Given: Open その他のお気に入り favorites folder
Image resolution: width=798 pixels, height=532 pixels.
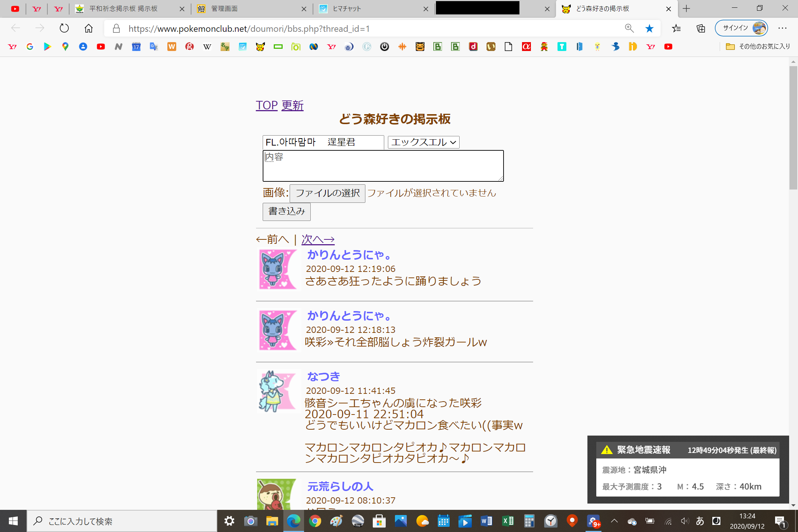Looking at the screenshot, I should [x=758, y=47].
